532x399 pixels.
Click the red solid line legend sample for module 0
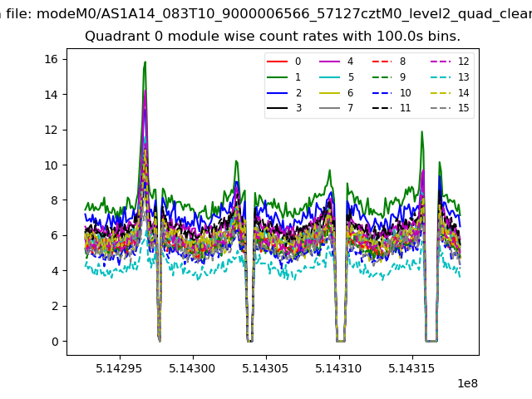[x=278, y=62]
